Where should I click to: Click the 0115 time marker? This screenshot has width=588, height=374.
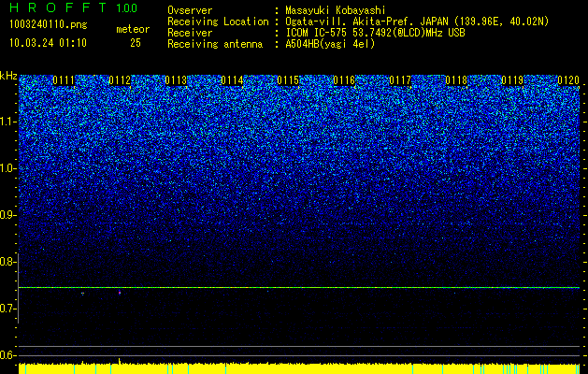click(x=288, y=80)
